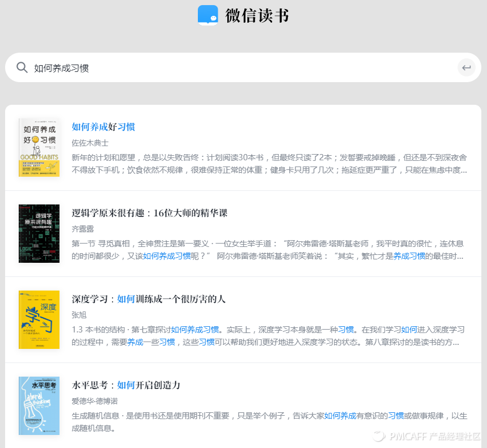Submit search with the enter arrow button
487x448 pixels.
pos(466,67)
